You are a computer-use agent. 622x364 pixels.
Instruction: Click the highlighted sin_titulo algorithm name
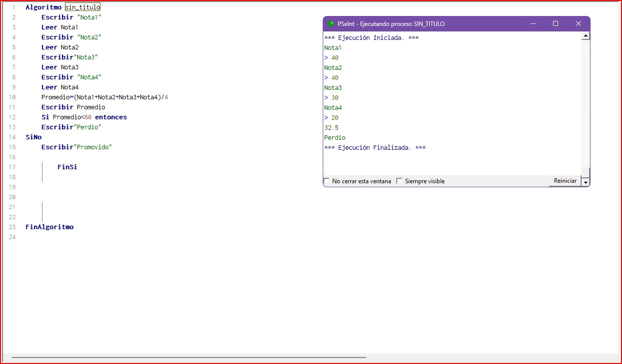[82, 7]
